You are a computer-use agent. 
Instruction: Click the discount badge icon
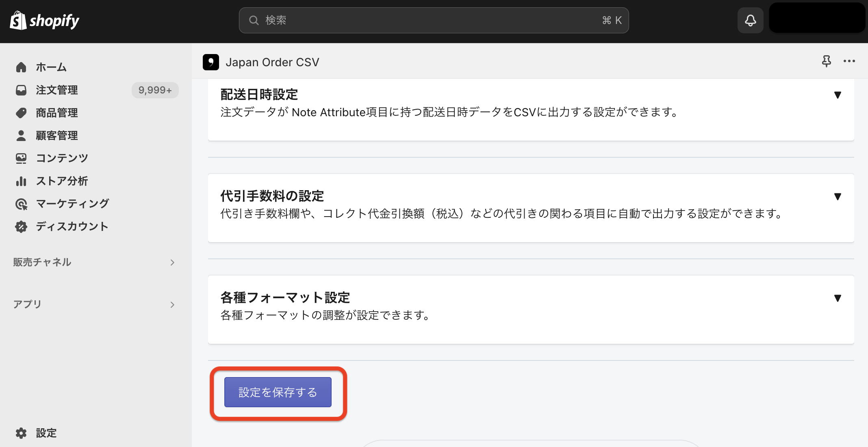21,226
